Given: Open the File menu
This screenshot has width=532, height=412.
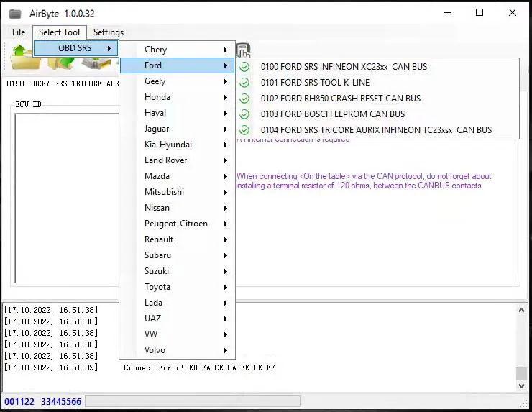Looking at the screenshot, I should 19,32.
